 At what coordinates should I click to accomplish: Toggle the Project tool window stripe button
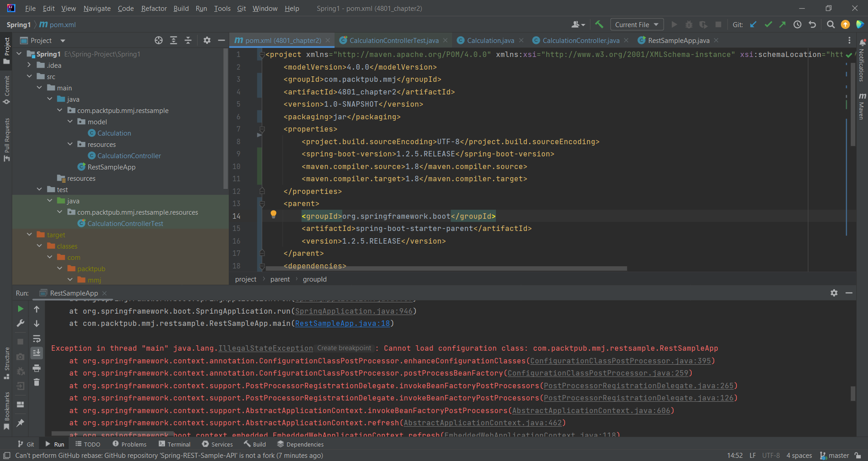[6, 51]
